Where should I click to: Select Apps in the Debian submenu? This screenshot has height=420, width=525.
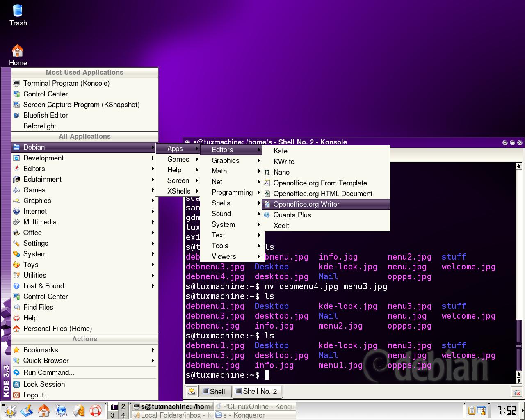click(x=178, y=148)
